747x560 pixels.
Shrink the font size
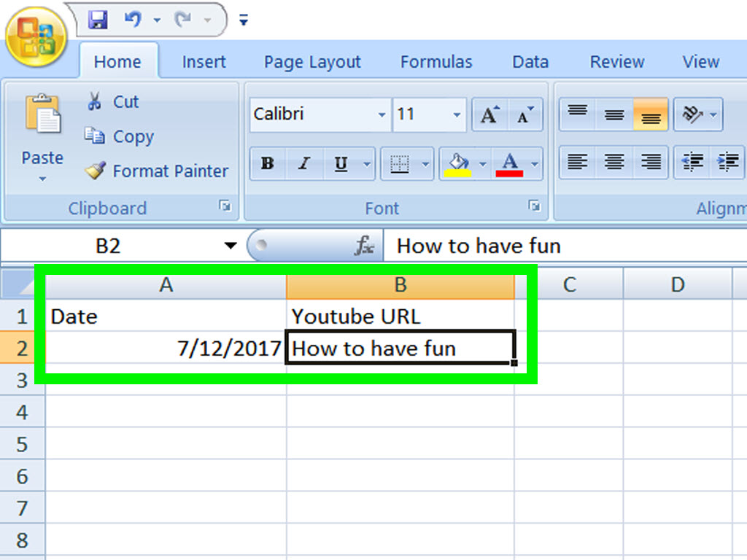click(525, 114)
